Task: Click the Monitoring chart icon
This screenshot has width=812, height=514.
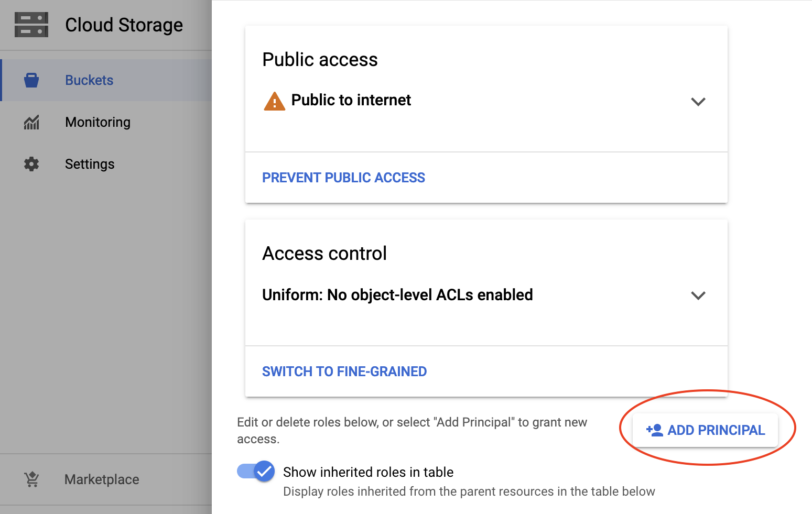Action: 31,122
